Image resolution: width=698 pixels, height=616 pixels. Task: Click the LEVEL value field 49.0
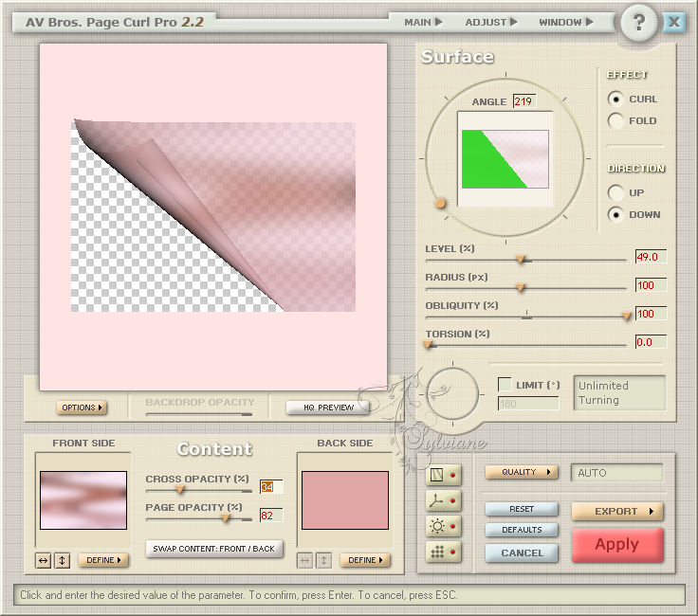[x=651, y=257]
